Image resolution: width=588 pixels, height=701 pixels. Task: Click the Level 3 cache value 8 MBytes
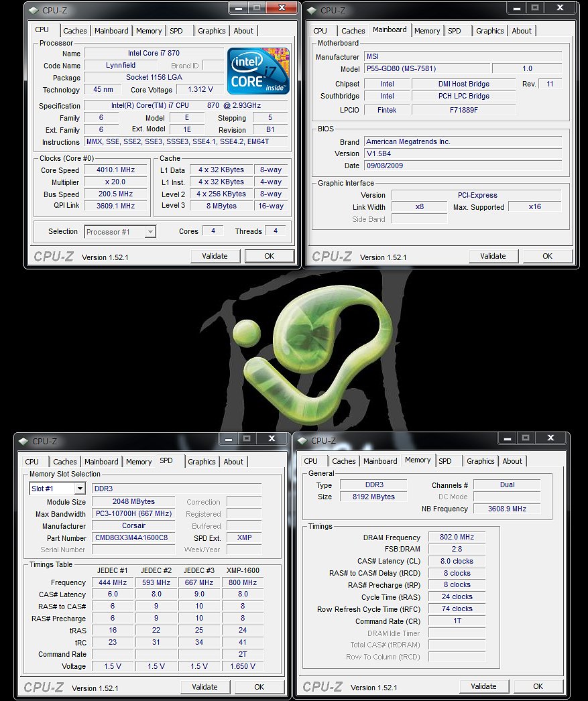(221, 206)
